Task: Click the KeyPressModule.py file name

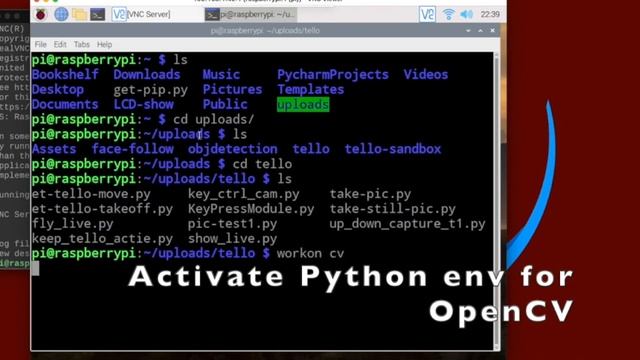Action: pyautogui.click(x=251, y=209)
